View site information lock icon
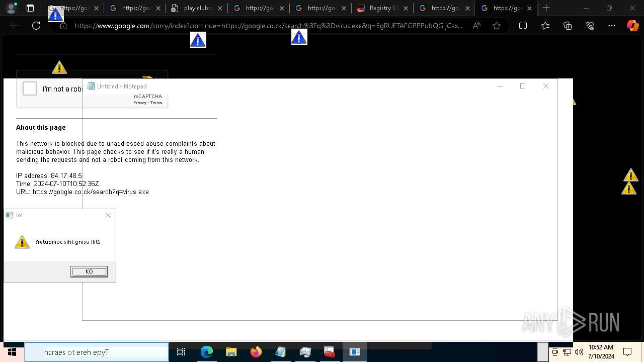The height and width of the screenshot is (362, 644). click(x=63, y=26)
